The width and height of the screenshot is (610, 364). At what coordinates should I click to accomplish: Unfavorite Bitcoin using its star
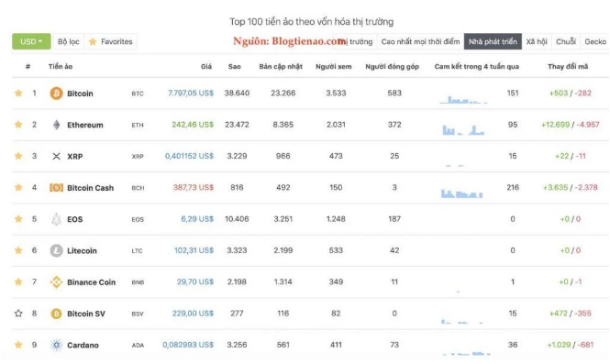point(18,93)
